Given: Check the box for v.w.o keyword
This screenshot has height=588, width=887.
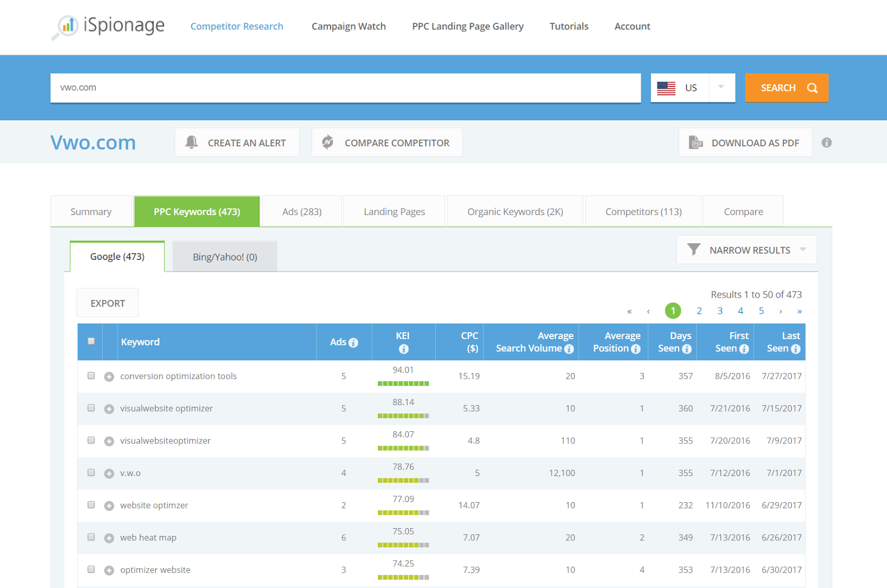Looking at the screenshot, I should (x=91, y=473).
